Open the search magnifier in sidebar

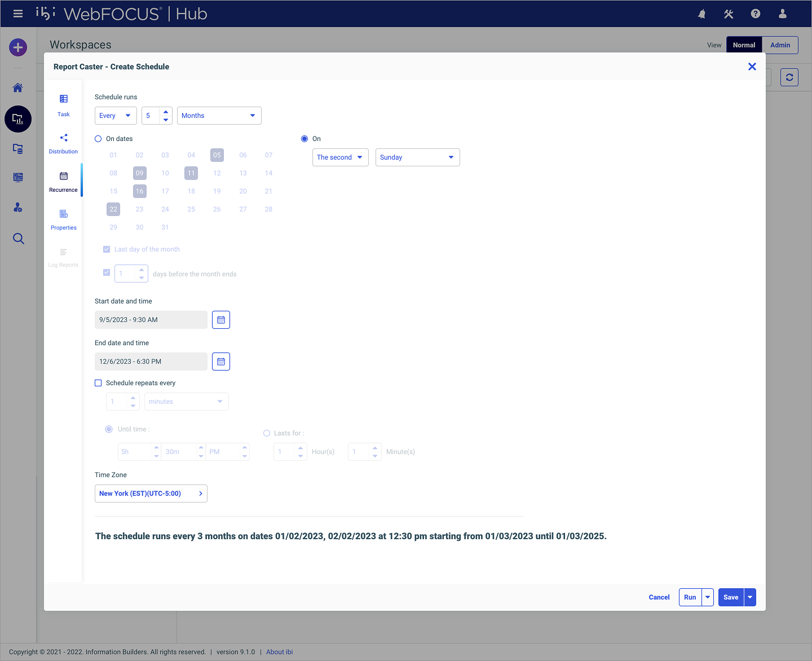click(x=18, y=239)
